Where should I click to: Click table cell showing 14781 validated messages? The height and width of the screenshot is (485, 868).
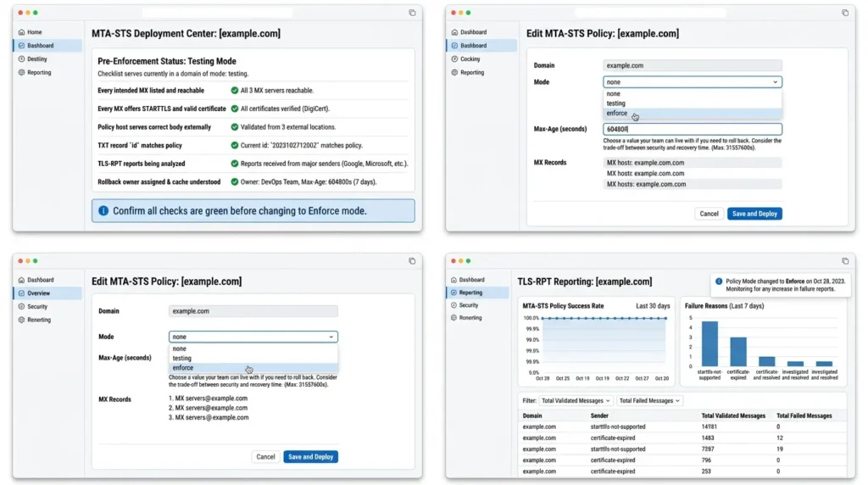pos(709,426)
